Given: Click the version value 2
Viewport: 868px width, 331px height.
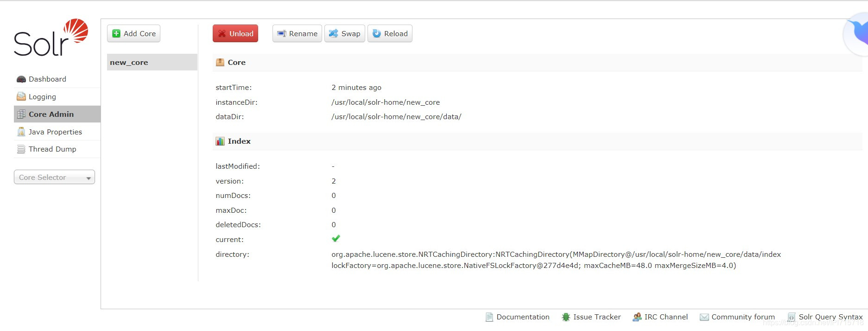Looking at the screenshot, I should [x=334, y=181].
